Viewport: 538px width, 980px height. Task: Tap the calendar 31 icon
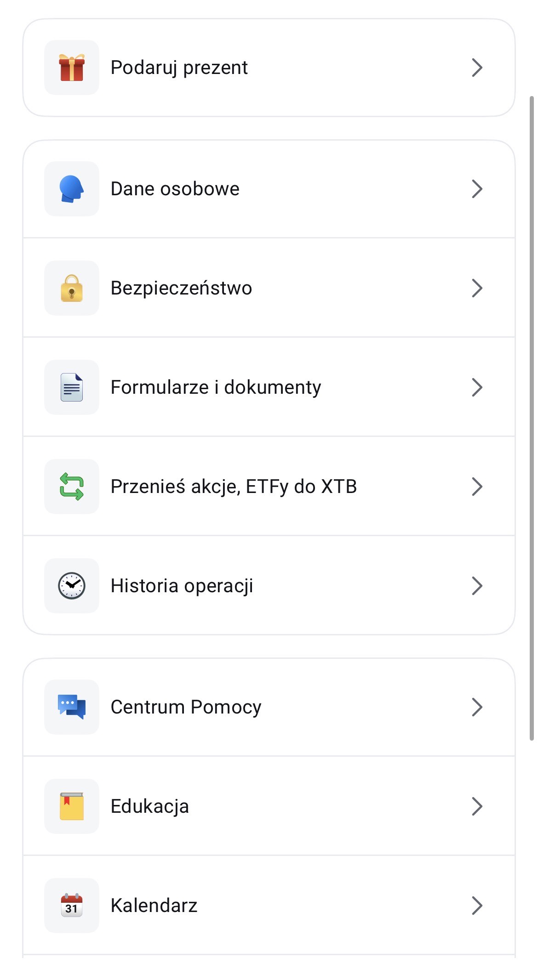pos(72,906)
